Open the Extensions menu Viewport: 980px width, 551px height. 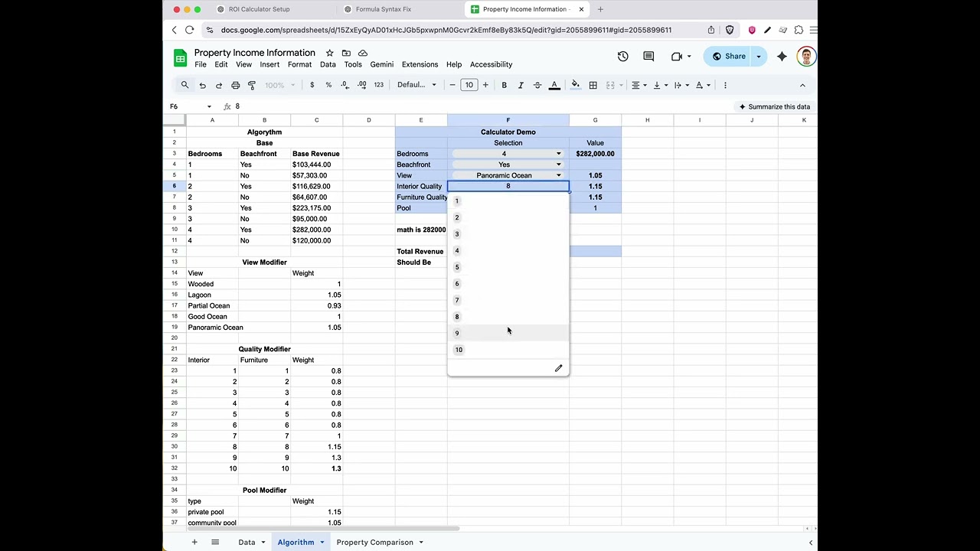click(420, 64)
